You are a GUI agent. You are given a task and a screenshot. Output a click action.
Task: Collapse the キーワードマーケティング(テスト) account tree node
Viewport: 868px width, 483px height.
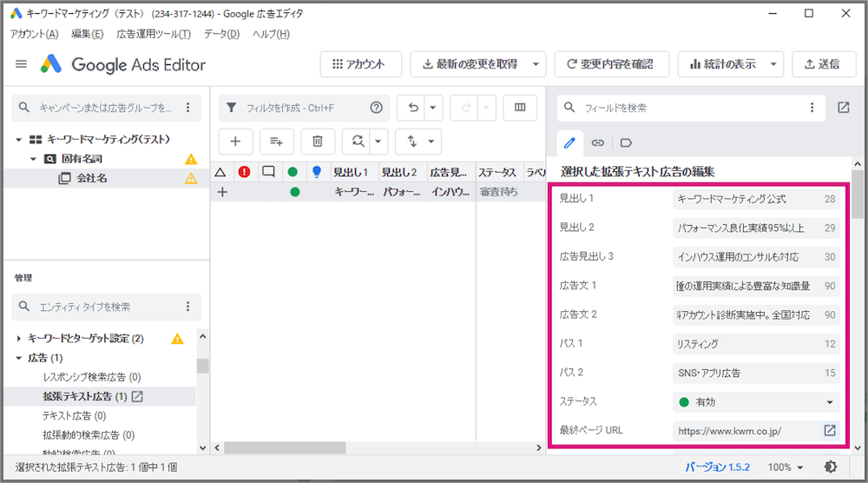(19, 140)
